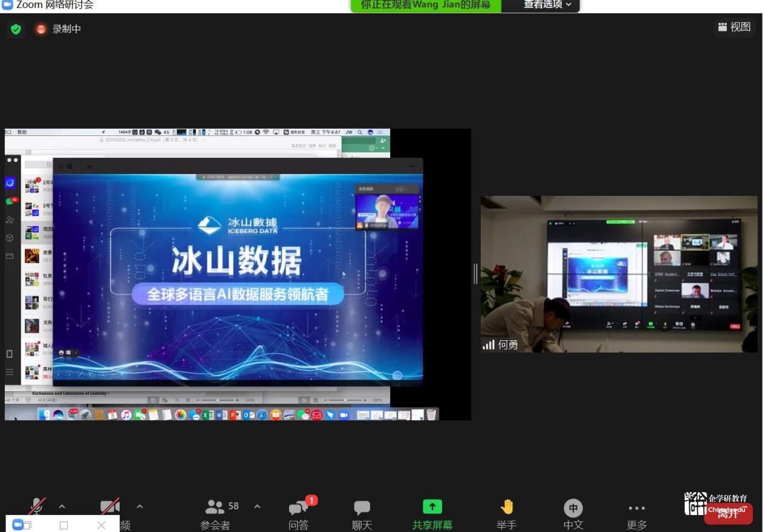Turn on the video camera
The width and height of the screenshot is (765, 532).
(x=109, y=507)
